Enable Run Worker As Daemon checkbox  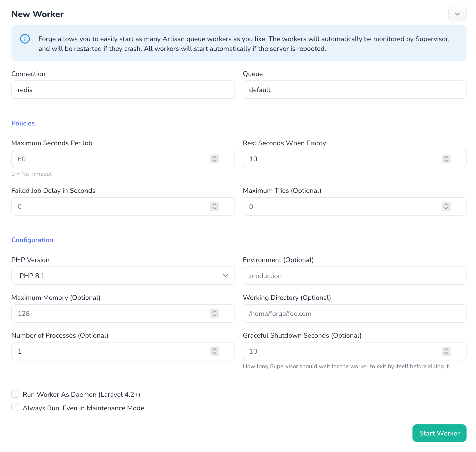(15, 394)
